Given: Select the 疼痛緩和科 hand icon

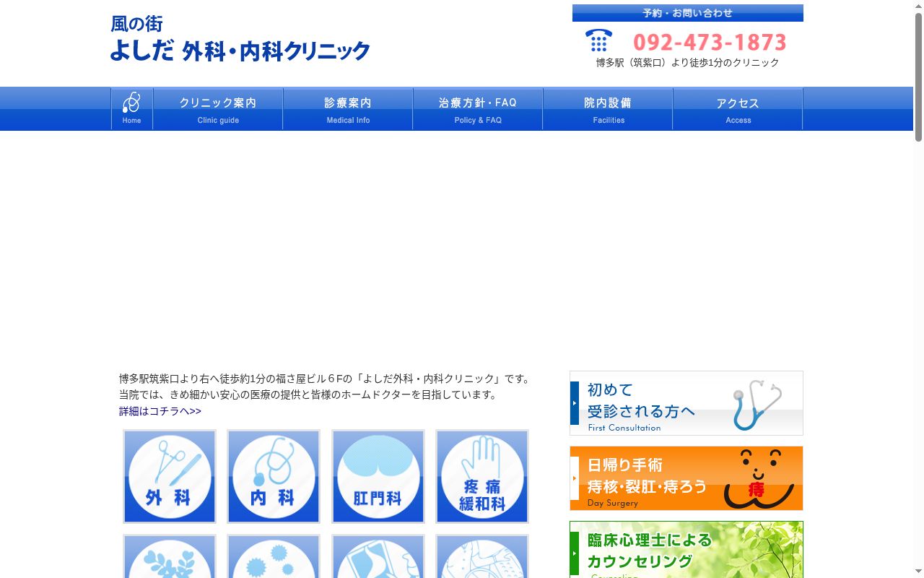Looking at the screenshot, I should point(482,476).
